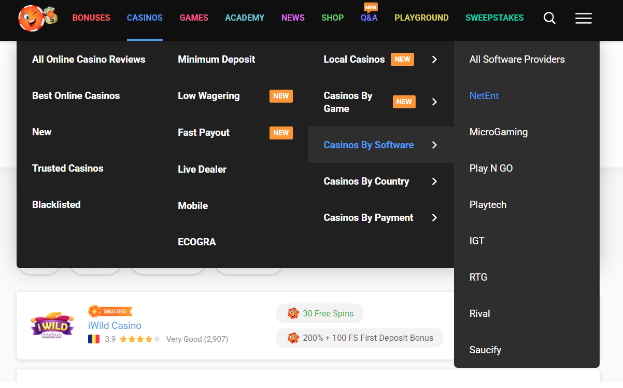
Task: Choose Playtech from software list
Action: coord(488,205)
